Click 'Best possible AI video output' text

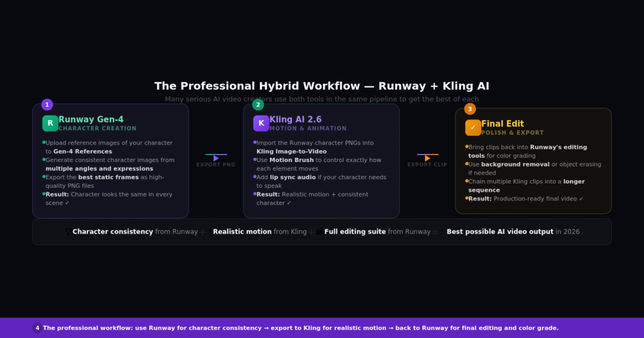click(500, 232)
